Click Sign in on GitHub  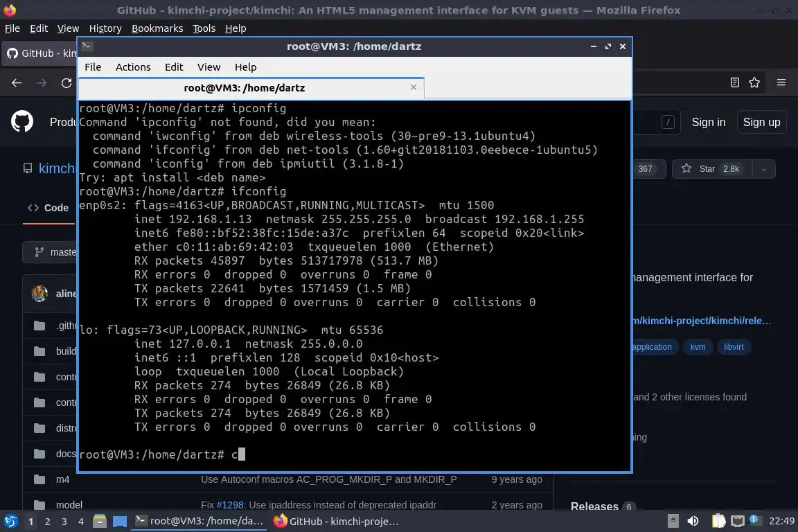tap(709, 122)
